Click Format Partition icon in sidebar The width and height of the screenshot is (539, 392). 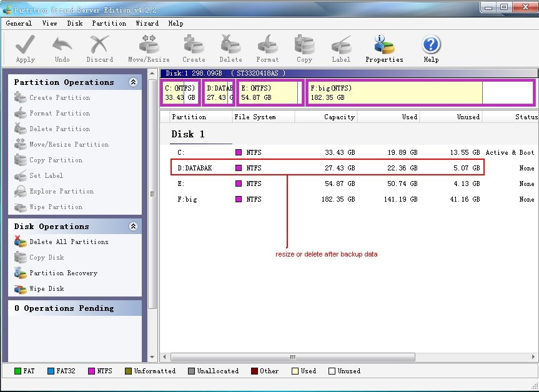(20, 113)
